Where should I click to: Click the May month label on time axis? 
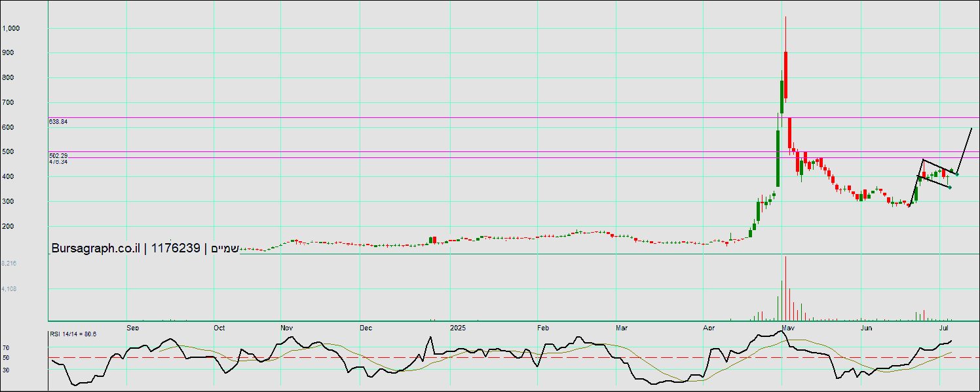pyautogui.click(x=788, y=327)
